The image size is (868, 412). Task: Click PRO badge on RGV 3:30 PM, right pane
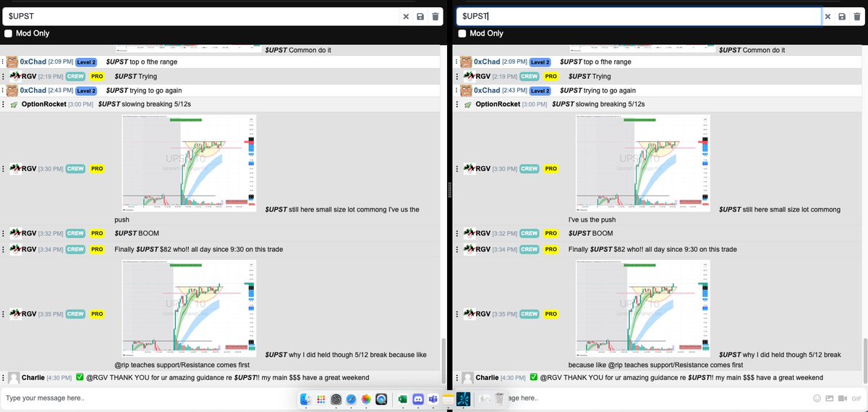[550, 169]
